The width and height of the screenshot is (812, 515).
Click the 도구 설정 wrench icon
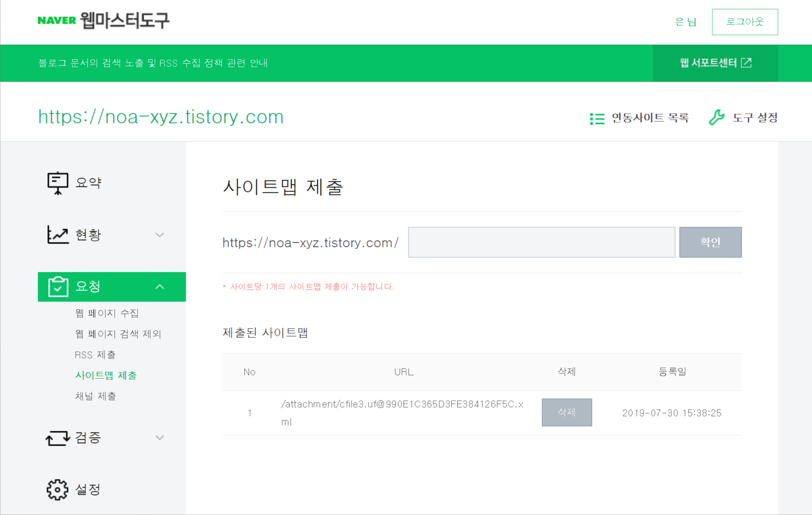point(716,118)
